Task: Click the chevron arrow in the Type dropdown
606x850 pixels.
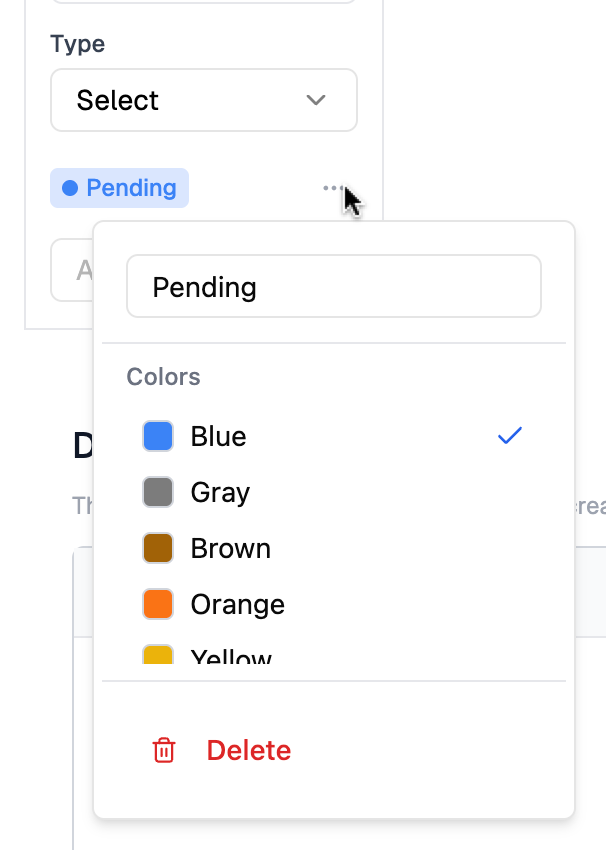Action: pyautogui.click(x=316, y=100)
